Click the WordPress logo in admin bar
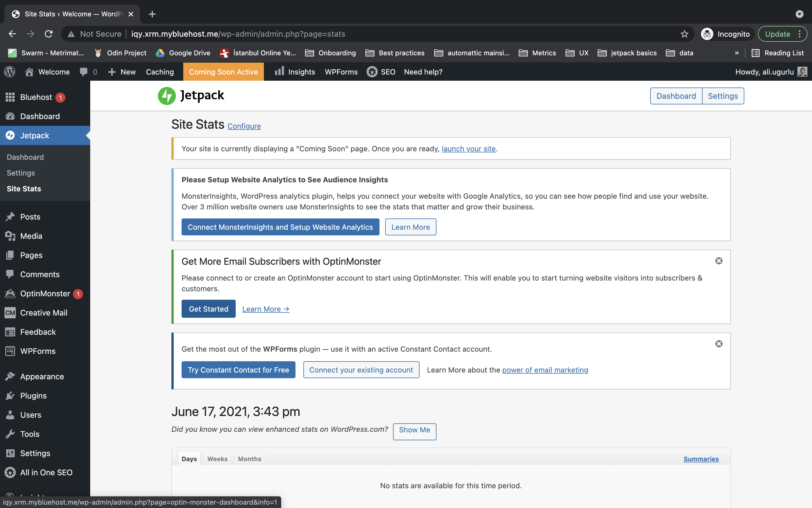The image size is (812, 508). pyautogui.click(x=10, y=72)
